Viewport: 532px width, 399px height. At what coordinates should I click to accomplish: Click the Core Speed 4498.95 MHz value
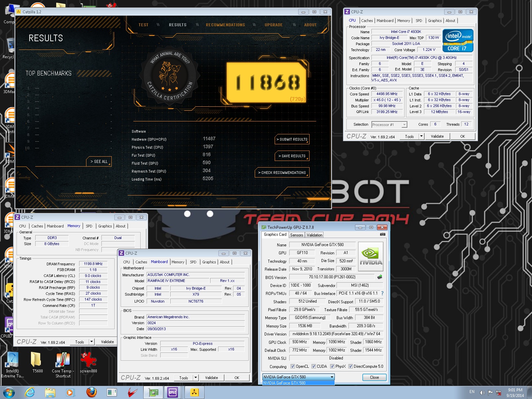387,94
